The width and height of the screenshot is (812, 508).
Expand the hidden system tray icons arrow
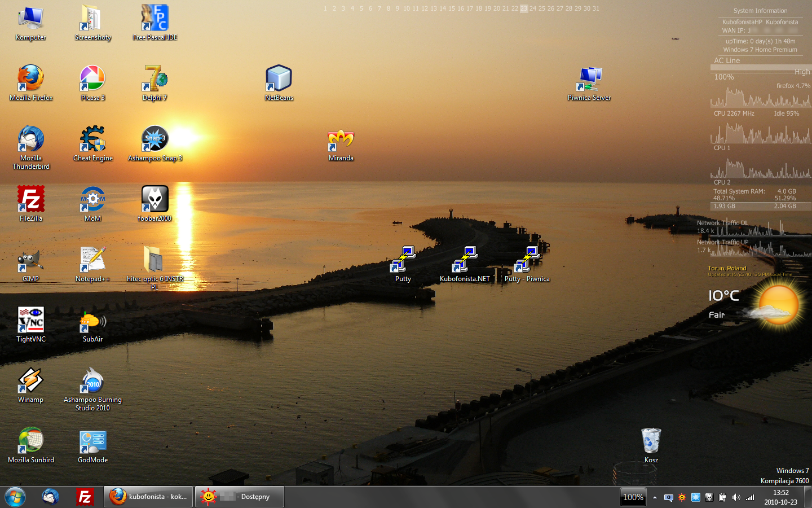tap(655, 497)
